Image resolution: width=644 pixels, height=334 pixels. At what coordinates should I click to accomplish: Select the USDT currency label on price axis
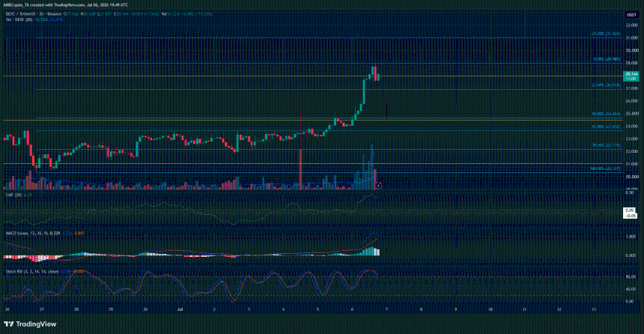point(631,15)
